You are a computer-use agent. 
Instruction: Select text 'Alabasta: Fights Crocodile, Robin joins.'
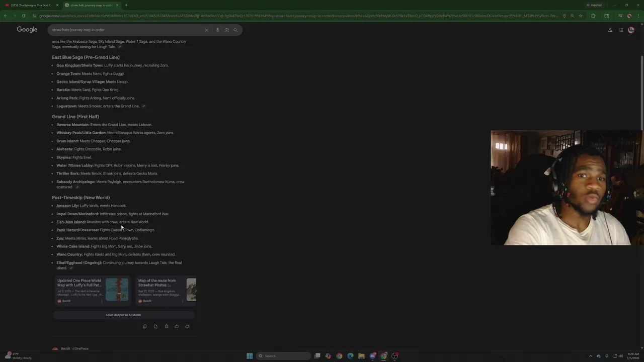coord(89,149)
